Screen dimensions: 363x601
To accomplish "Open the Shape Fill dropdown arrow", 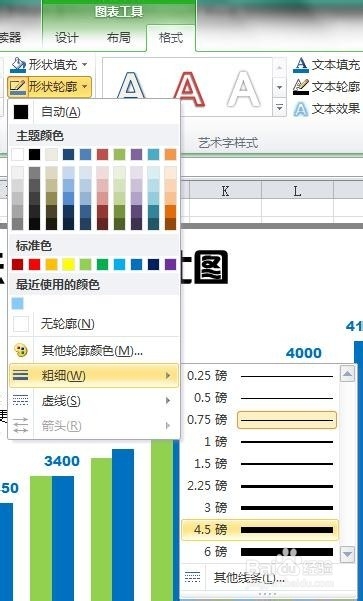I will (85, 65).
